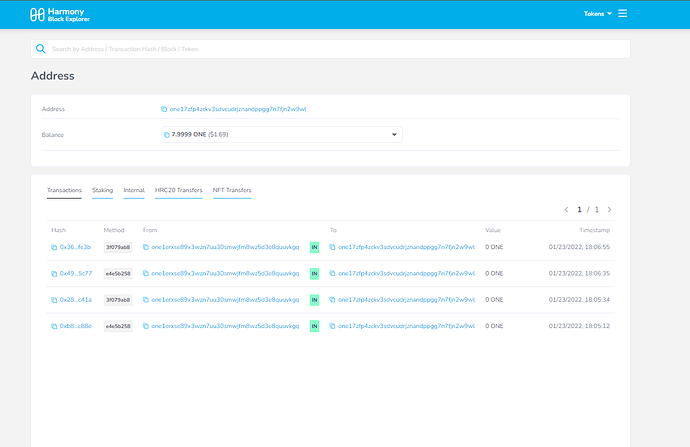
Task: Copy From address in 18:05:34 row
Action: [146, 300]
